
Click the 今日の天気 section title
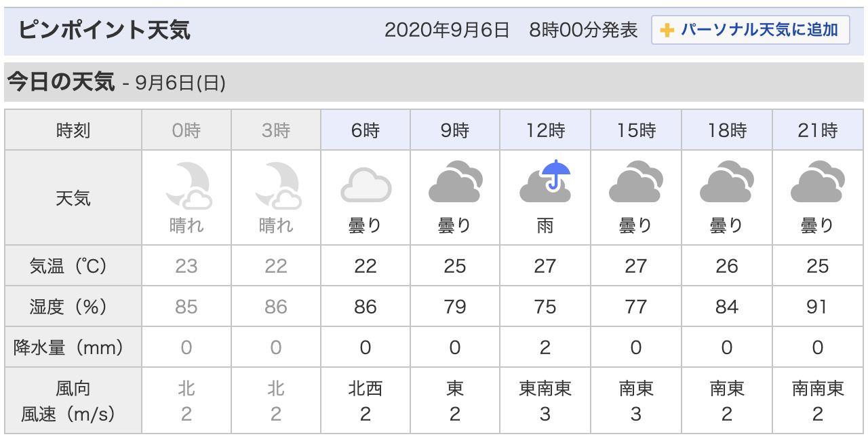[x=60, y=82]
